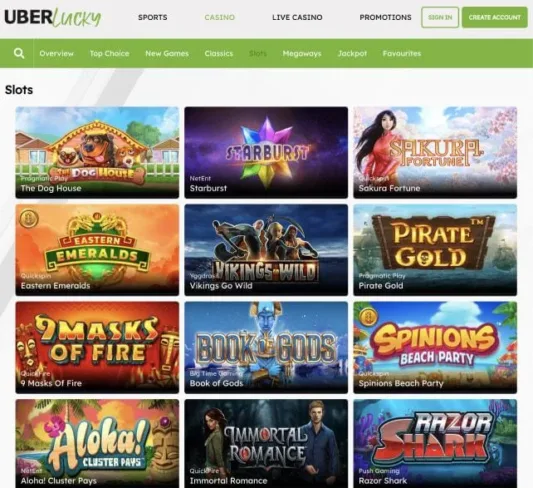The width and height of the screenshot is (533, 488).
Task: Play Pirate Gold slot
Action: tap(435, 250)
